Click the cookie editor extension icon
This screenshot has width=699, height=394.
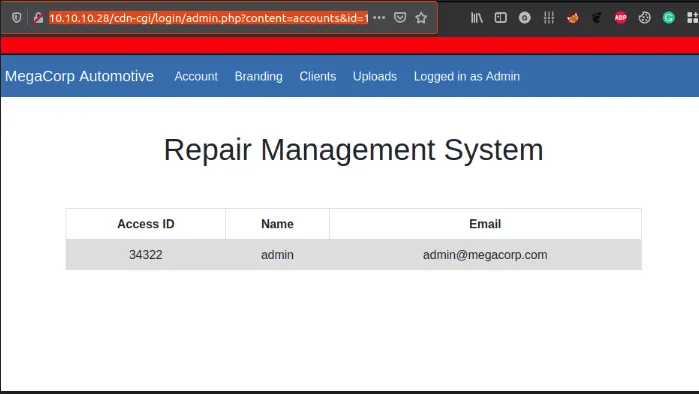point(645,18)
